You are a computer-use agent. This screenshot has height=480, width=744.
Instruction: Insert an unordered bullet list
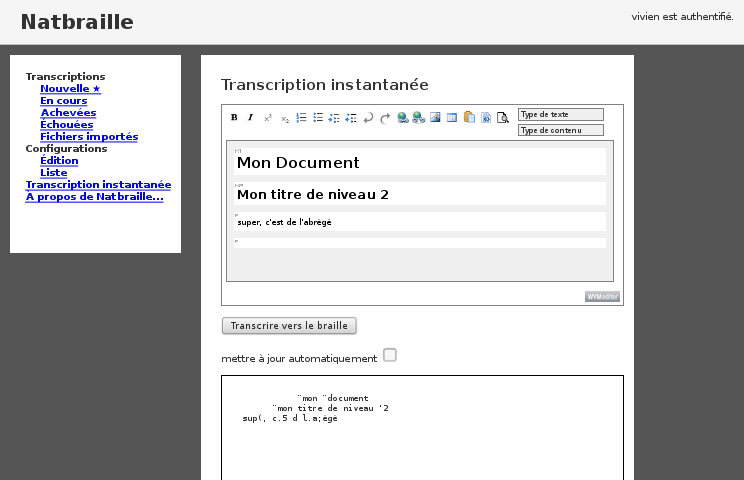pyautogui.click(x=318, y=118)
